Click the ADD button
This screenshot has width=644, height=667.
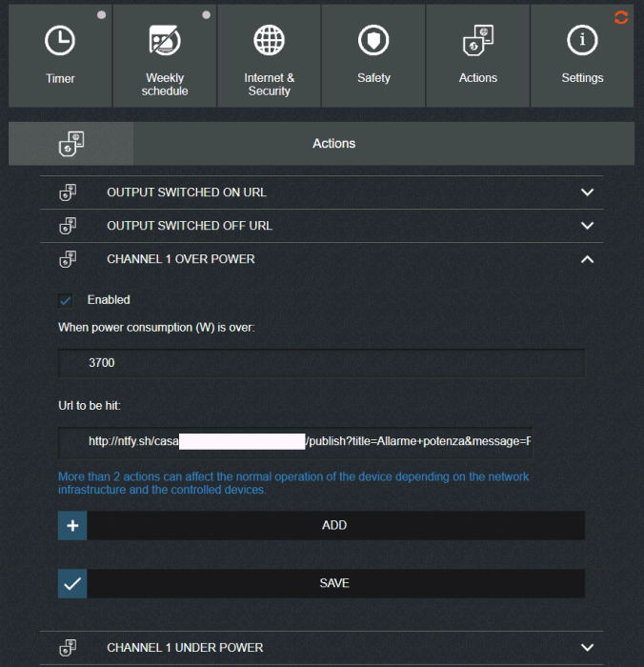pyautogui.click(x=322, y=526)
